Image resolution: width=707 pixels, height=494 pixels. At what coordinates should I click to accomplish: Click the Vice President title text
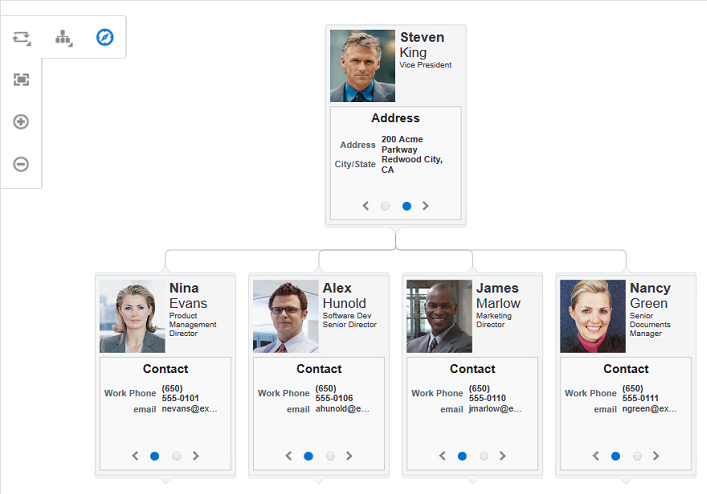425,65
